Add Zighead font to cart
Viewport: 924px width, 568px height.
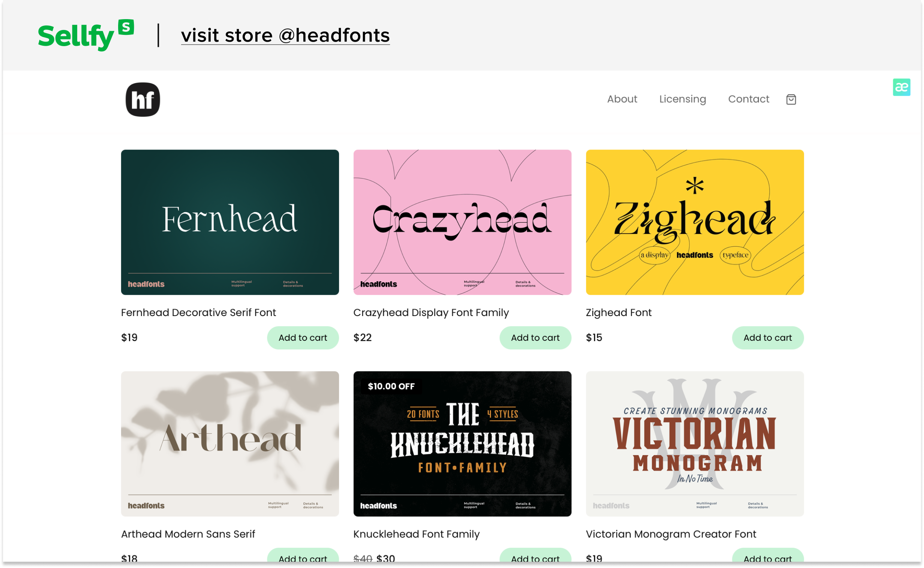click(768, 338)
